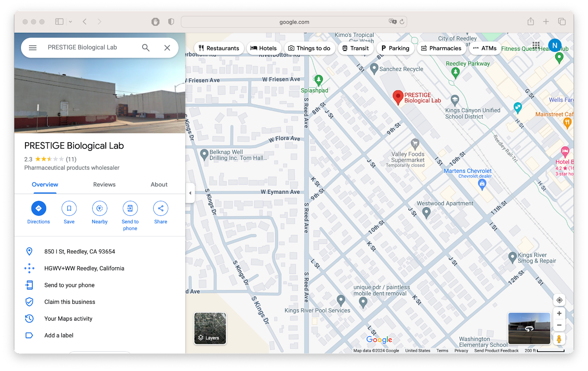Toggle the Safari sidebar button
Viewport: 588px width, 371px height.
tap(59, 22)
